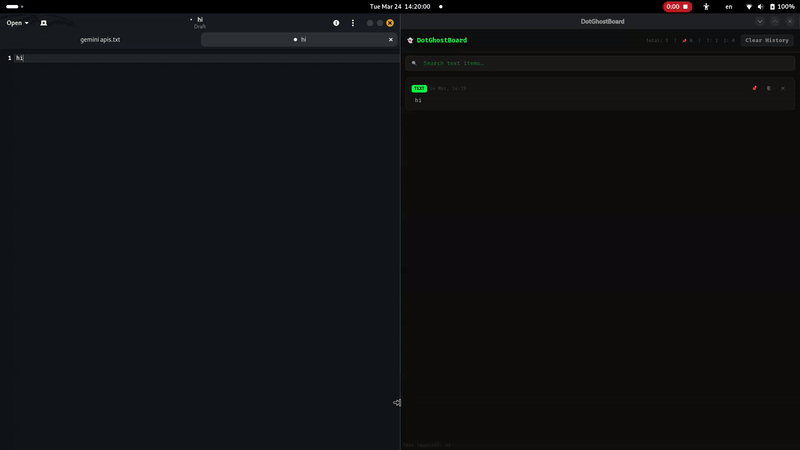Close the text editor with orange button
This screenshot has width=800, height=450.
coord(390,23)
